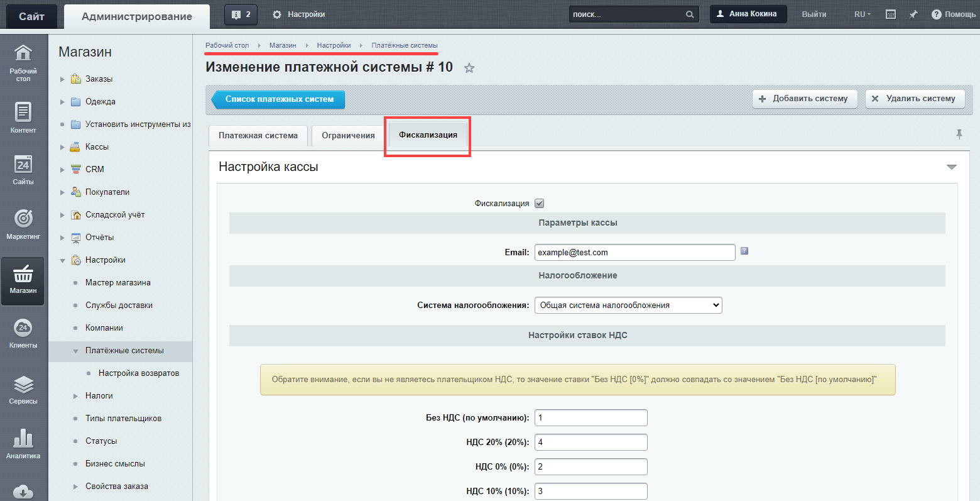
Task: Open Мастер магазина in settings tree
Action: tap(118, 283)
